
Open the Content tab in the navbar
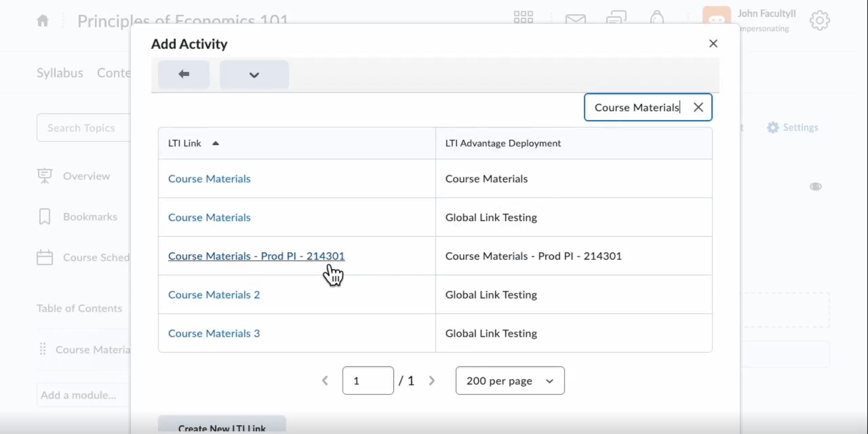(x=114, y=73)
